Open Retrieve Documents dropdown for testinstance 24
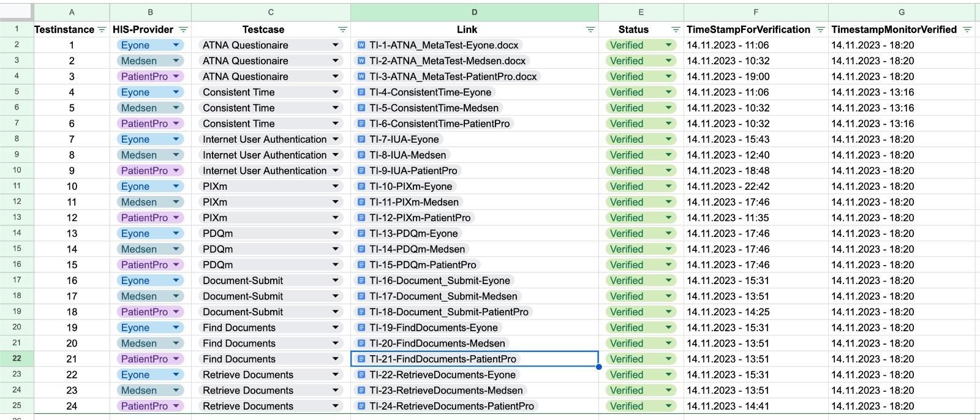Image resolution: width=980 pixels, height=420 pixels. tap(336, 406)
